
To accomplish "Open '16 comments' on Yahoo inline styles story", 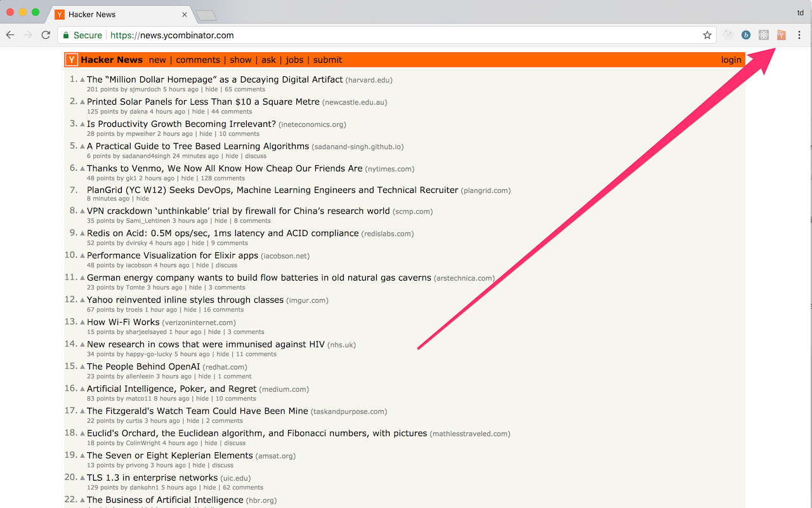I will tap(223, 310).
